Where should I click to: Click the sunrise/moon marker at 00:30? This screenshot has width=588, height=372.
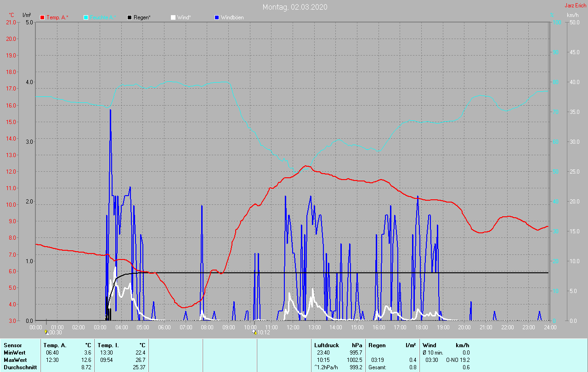tap(47, 332)
